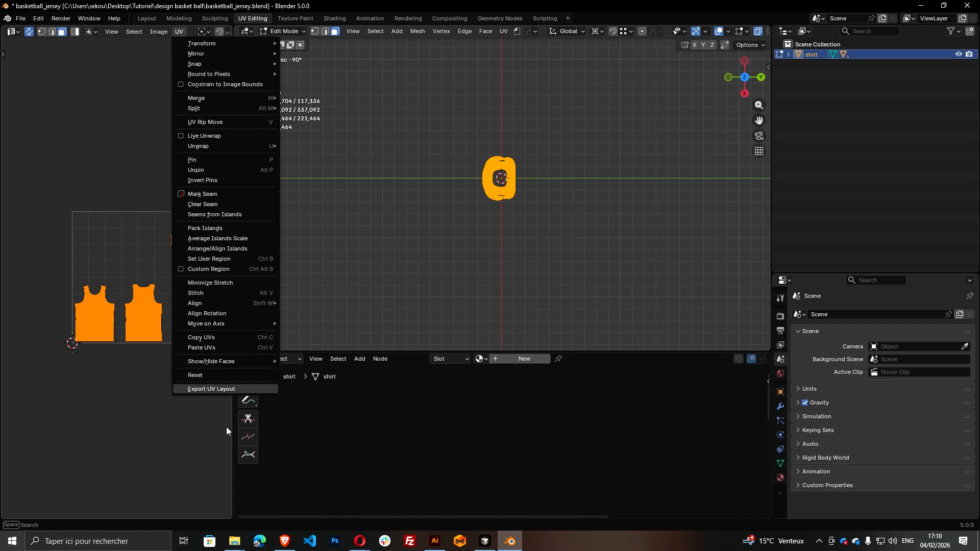Image resolution: width=980 pixels, height=551 pixels.
Task: Select the World Properties tab
Action: 780,373
